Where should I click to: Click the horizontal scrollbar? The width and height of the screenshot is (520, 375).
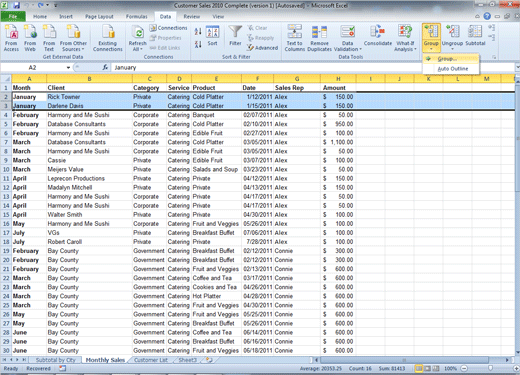[x=404, y=360]
